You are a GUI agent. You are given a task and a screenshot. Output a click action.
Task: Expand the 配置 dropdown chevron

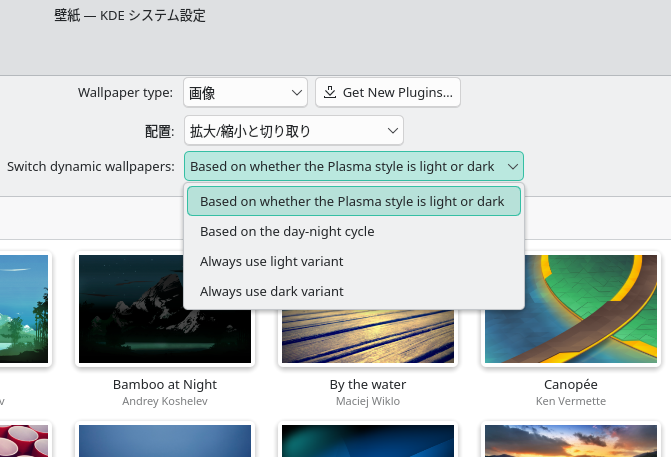coord(392,130)
